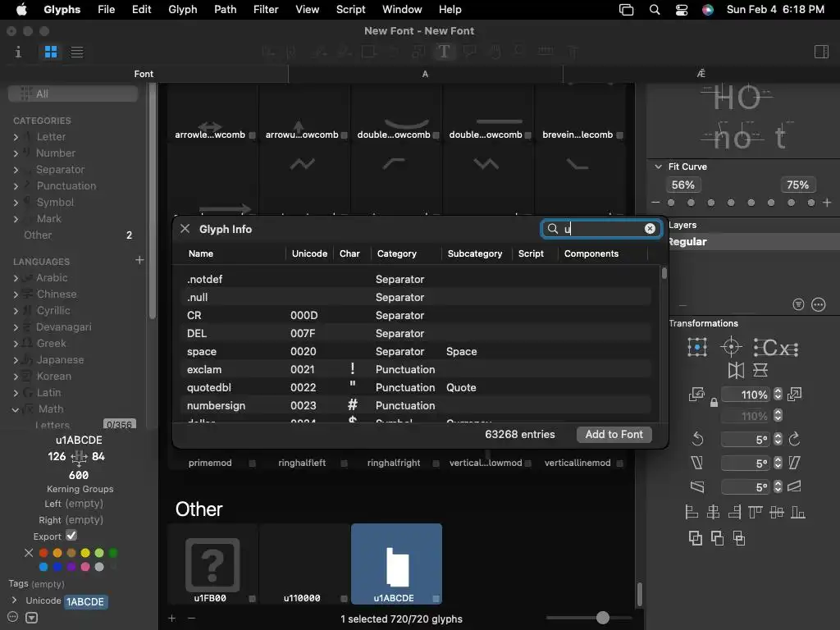Align selection vertical centers
The image size is (840, 630).
[x=777, y=513]
